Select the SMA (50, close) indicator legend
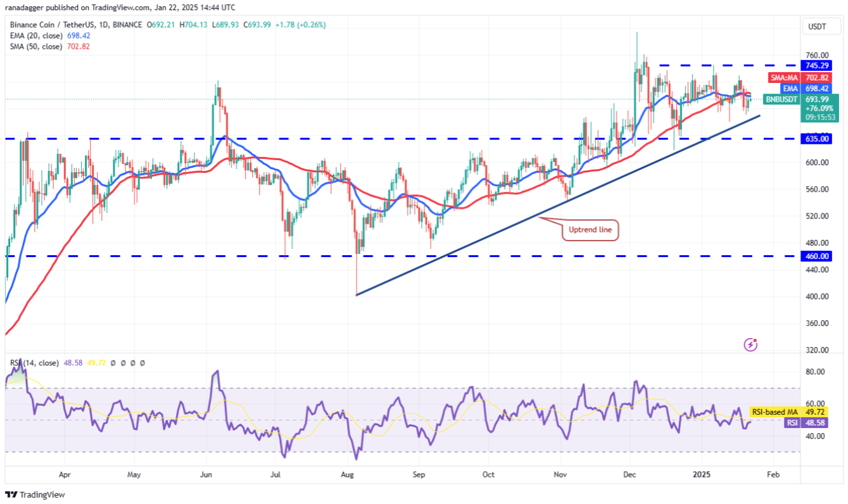848x504 pixels. (x=35, y=46)
